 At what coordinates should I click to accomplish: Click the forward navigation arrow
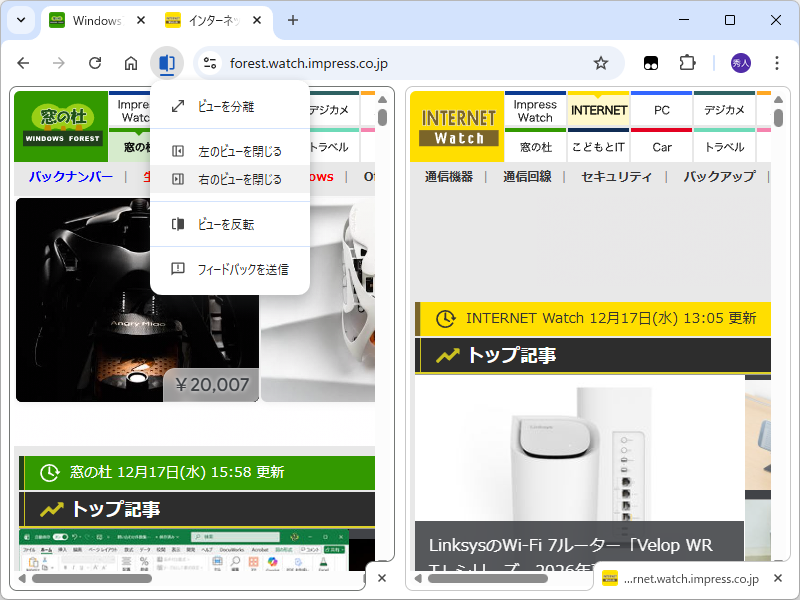tap(59, 62)
